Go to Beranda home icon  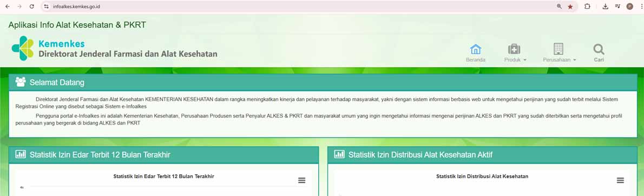pyautogui.click(x=476, y=49)
